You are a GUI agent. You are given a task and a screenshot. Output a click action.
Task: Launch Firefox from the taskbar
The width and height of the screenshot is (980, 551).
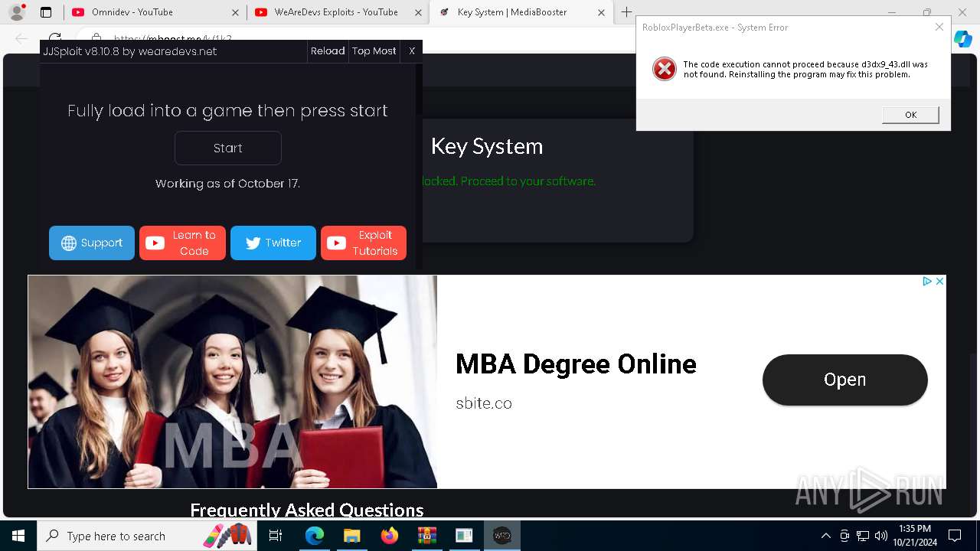click(x=389, y=536)
